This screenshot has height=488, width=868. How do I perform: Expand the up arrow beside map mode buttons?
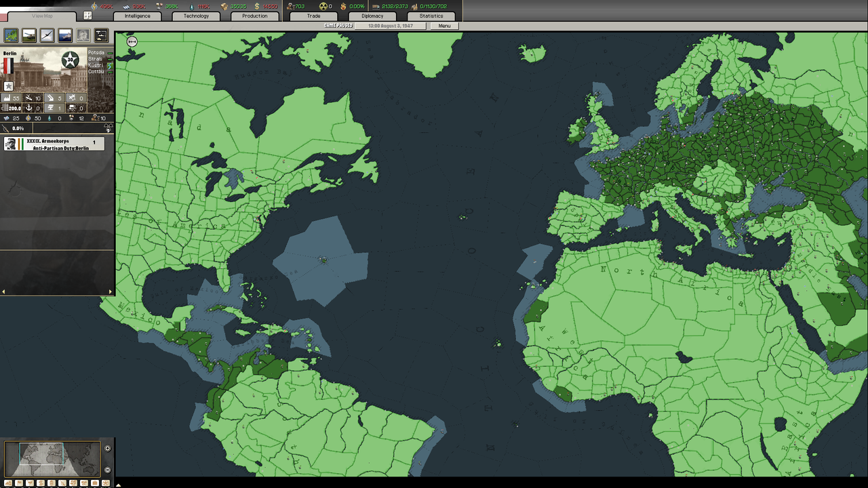(118, 485)
